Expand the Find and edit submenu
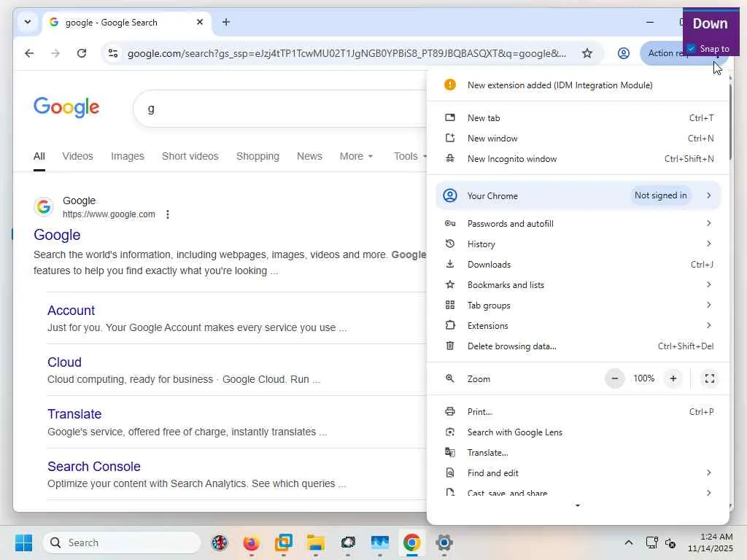The height and width of the screenshot is (560, 747). tap(578, 472)
